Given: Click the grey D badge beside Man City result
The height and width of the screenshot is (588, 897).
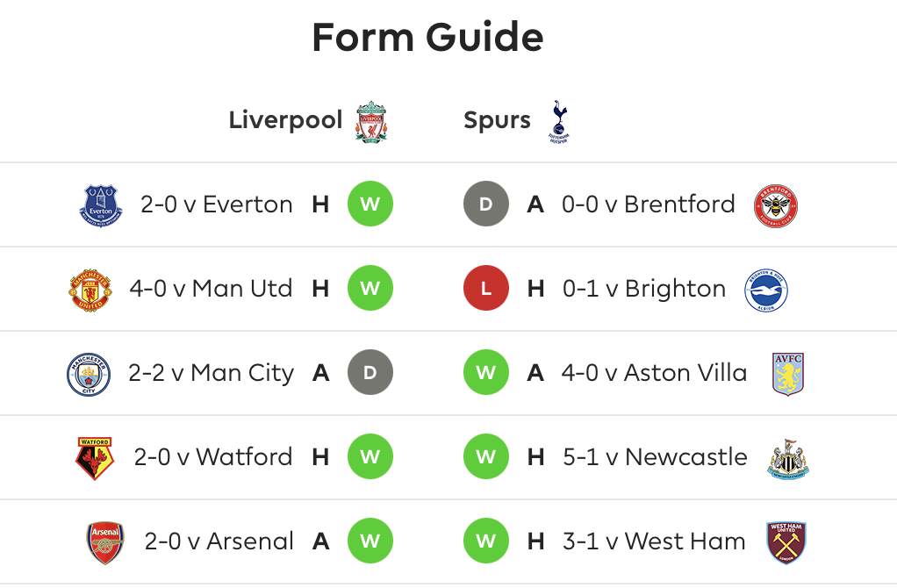Looking at the screenshot, I should click(x=370, y=372).
